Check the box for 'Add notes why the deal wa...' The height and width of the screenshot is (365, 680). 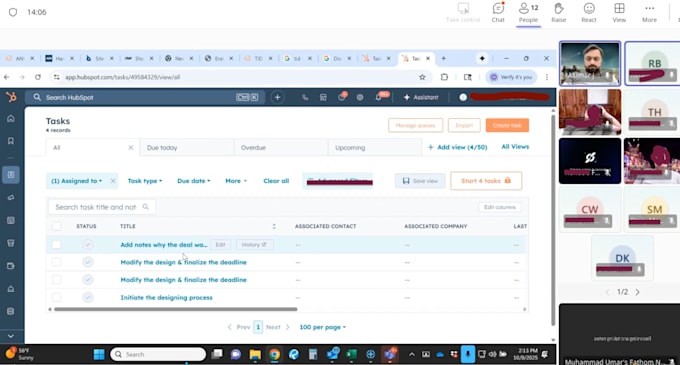click(x=56, y=244)
